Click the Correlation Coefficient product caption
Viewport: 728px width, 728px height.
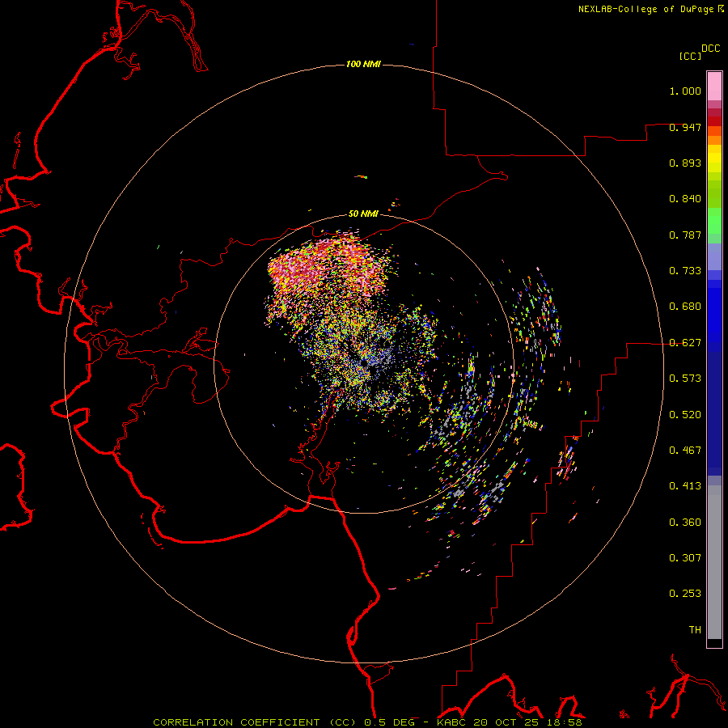click(x=255, y=722)
